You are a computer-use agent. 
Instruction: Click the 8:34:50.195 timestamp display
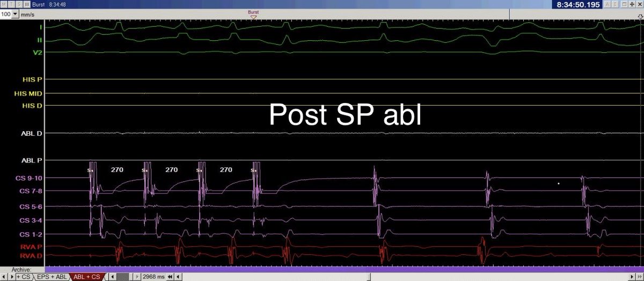577,4
